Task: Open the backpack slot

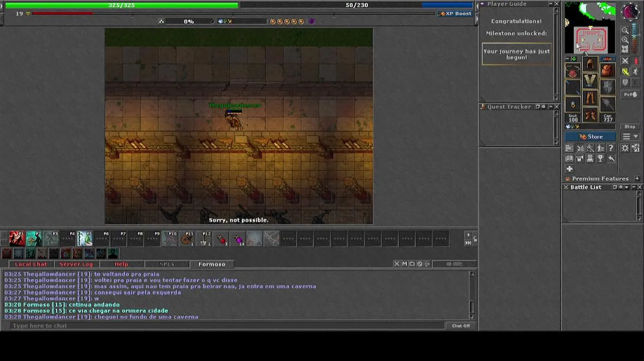Action: pyautogui.click(x=608, y=70)
